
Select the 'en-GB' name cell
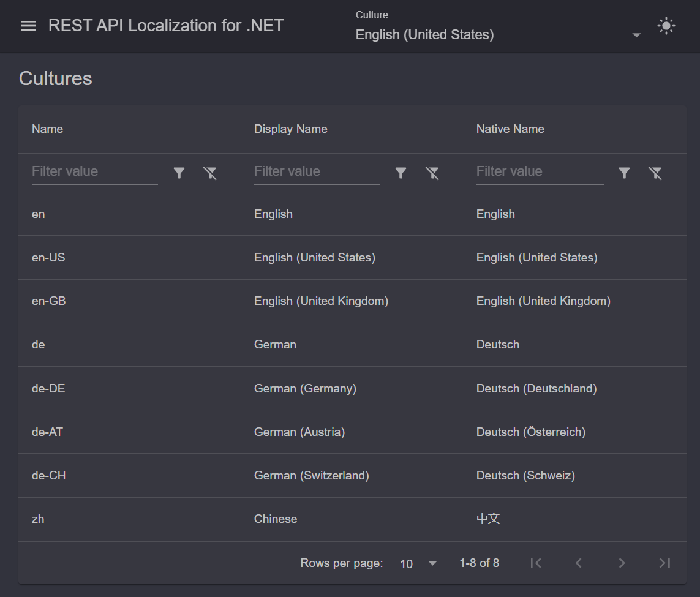[48, 301]
